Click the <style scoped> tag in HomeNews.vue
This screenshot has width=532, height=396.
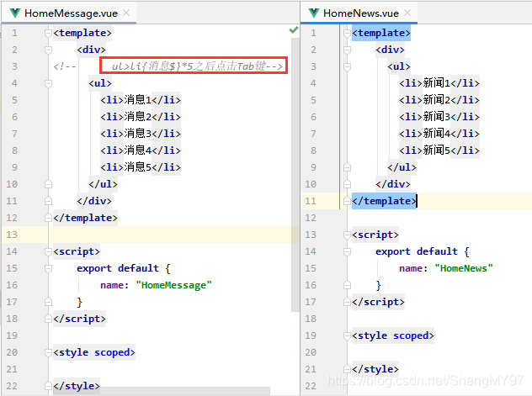pos(393,335)
